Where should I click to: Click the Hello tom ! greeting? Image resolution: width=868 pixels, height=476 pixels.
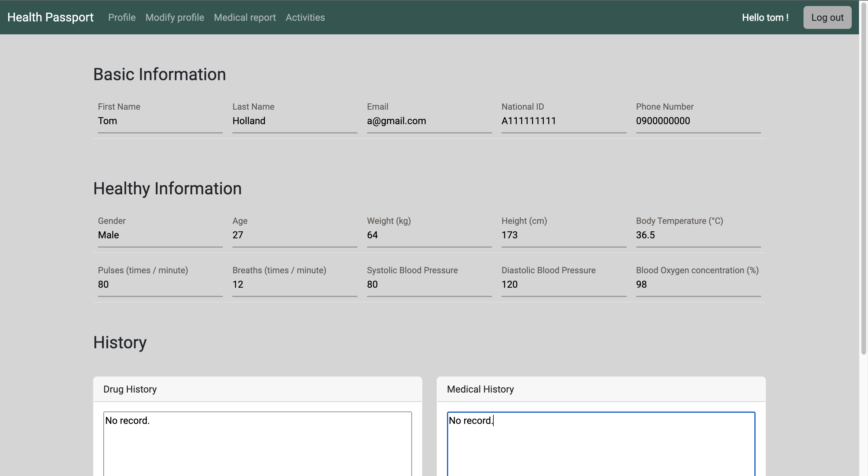(765, 17)
